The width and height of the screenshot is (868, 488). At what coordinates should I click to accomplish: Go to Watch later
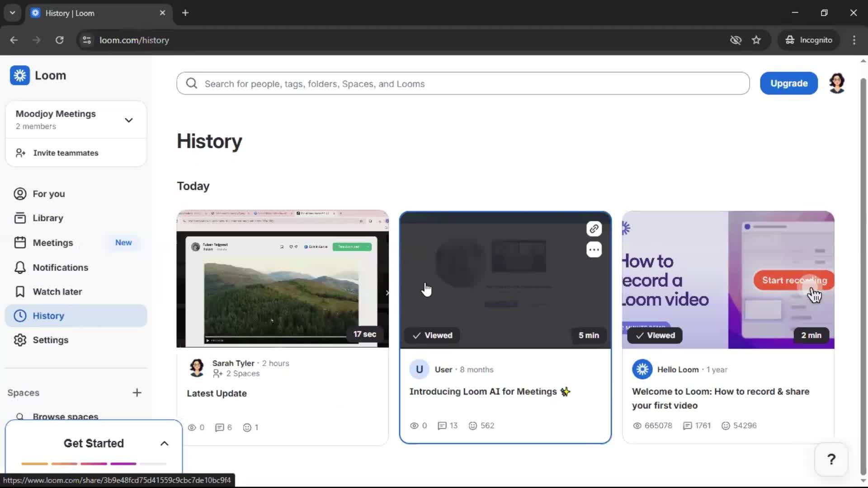(x=57, y=291)
